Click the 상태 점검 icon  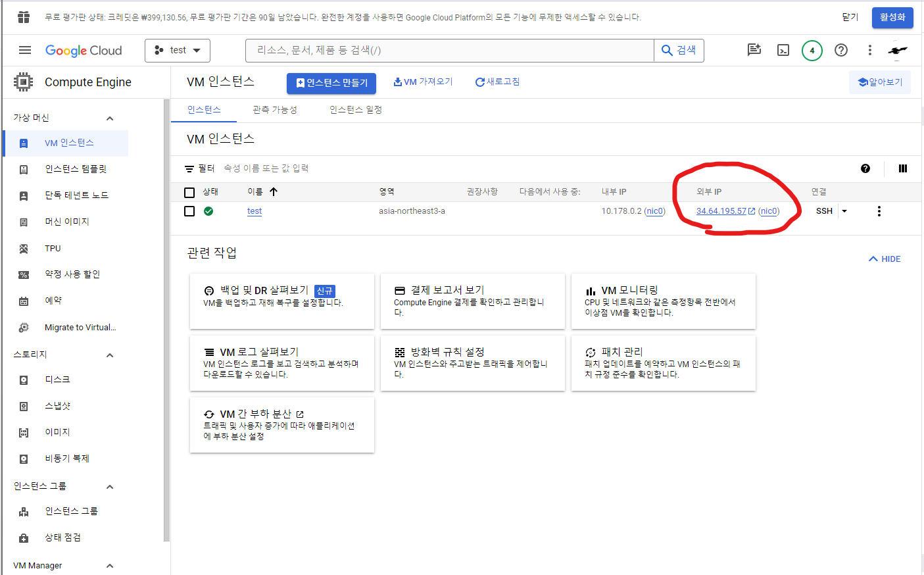[24, 538]
